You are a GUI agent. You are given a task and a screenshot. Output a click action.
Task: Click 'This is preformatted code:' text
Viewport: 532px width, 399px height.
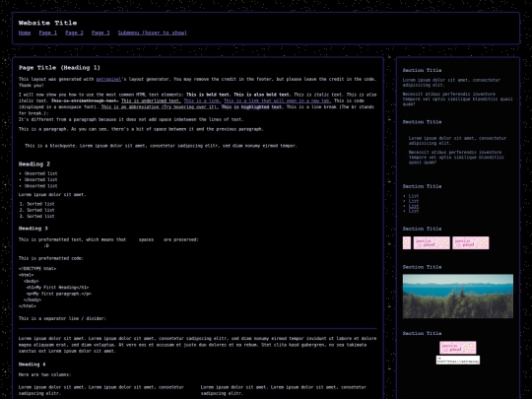point(51,258)
